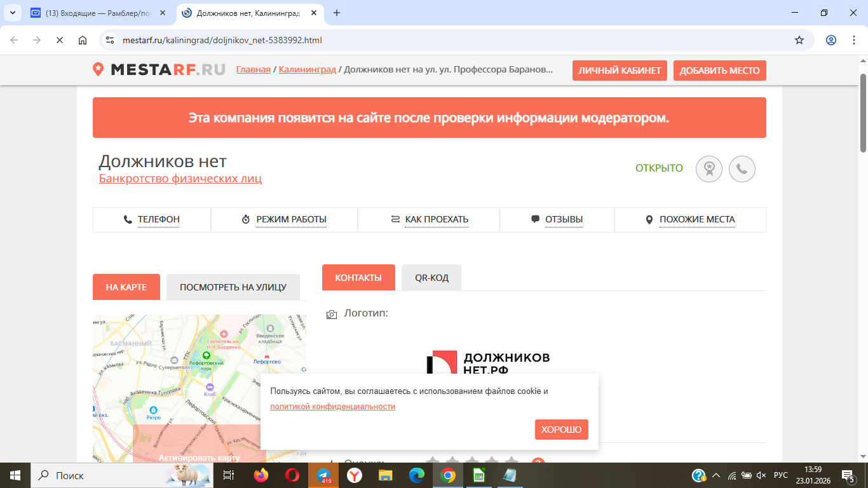Open the Chrome three-dot menu

coord(854,40)
